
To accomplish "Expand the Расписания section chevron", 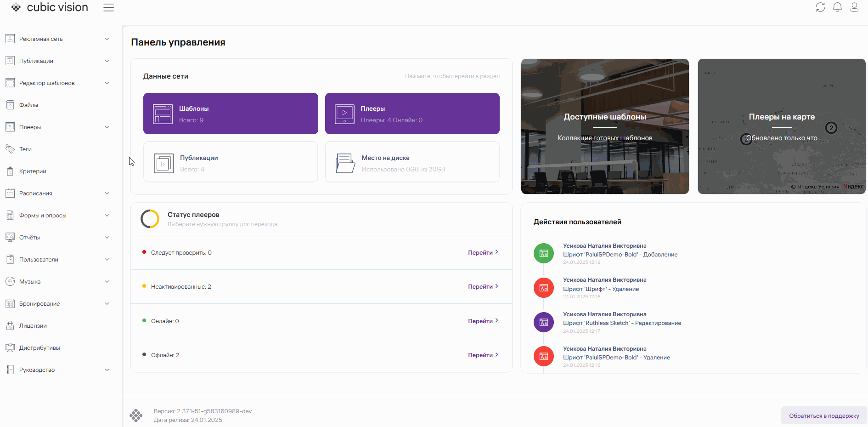I will pos(107,194).
